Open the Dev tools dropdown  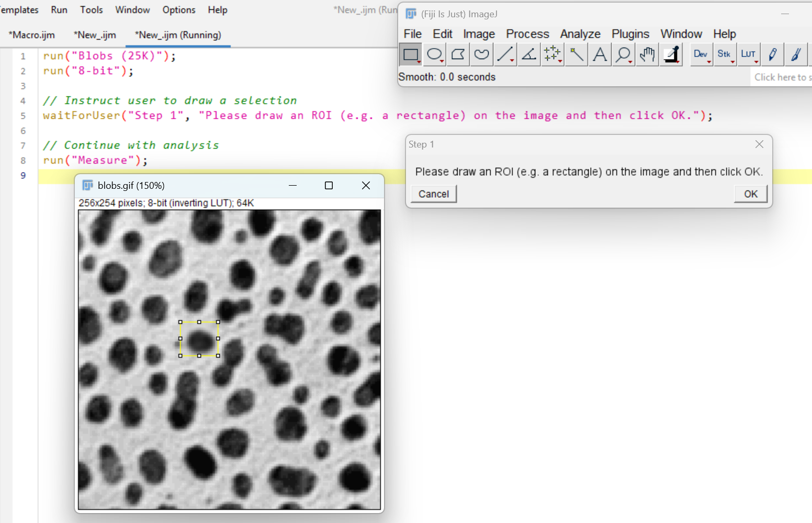click(x=701, y=54)
